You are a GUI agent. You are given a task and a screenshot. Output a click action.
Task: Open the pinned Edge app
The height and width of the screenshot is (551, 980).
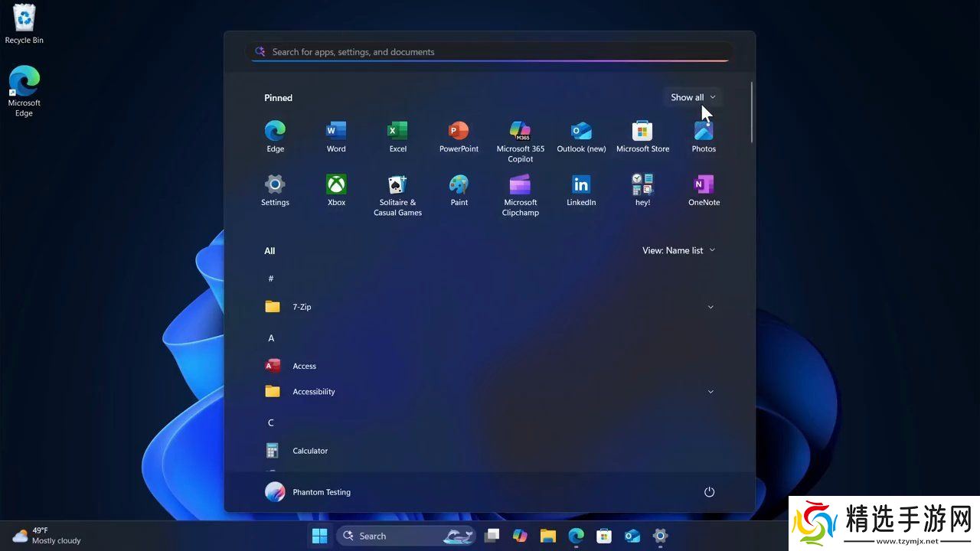click(275, 137)
